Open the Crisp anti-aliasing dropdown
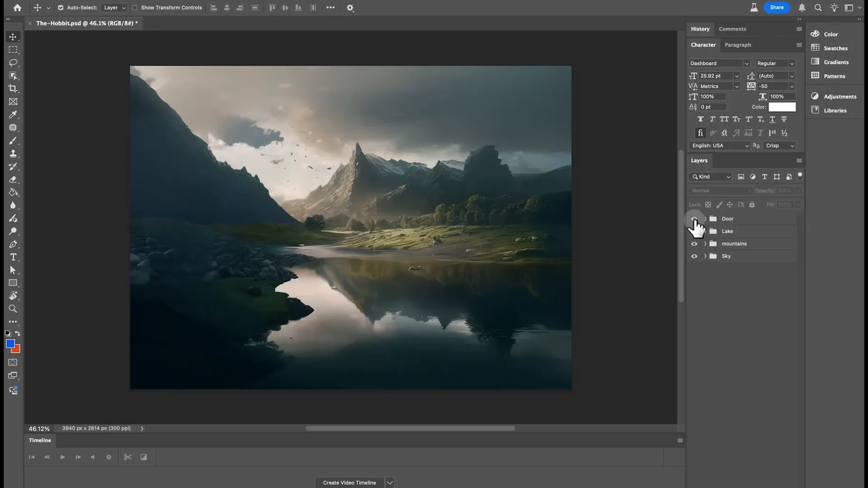This screenshot has width=868, height=488. click(x=779, y=145)
